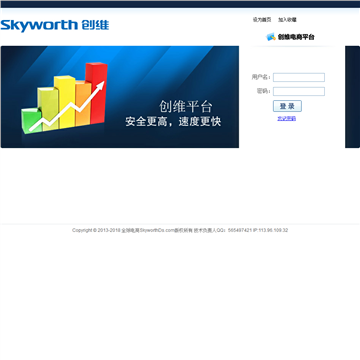
Task: Focus the 密码 password input field
Action: click(x=299, y=91)
